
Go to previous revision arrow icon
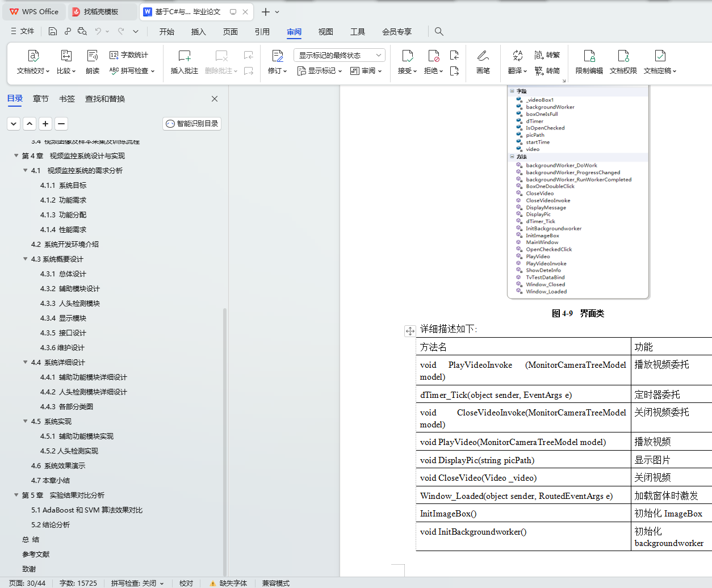pos(454,55)
